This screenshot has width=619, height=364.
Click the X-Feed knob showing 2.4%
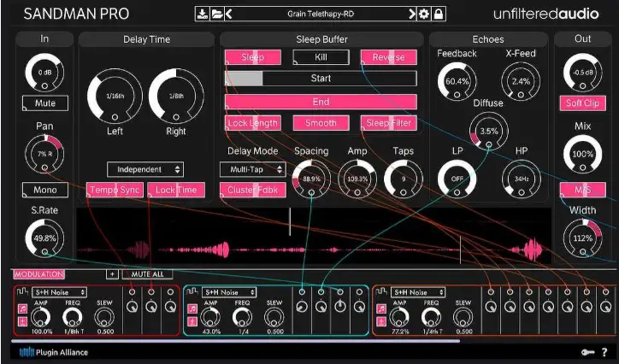tap(521, 81)
